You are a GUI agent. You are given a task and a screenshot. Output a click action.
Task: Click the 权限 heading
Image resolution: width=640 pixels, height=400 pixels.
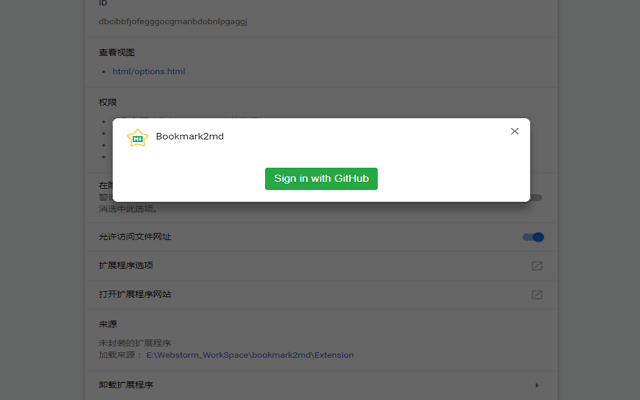pos(108,102)
